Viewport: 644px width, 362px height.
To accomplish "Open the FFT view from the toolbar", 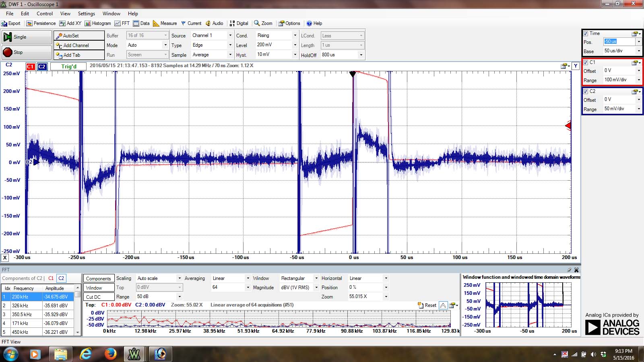I will click(122, 23).
